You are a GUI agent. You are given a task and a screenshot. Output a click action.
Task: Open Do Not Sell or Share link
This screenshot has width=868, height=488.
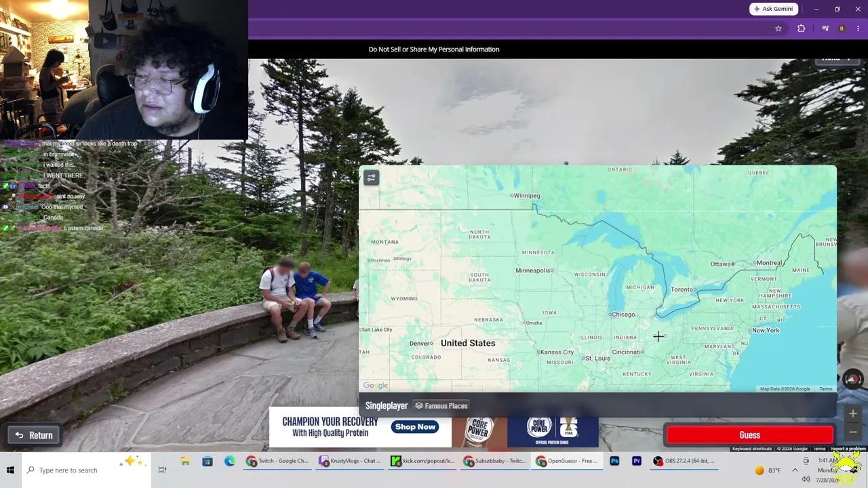click(434, 49)
